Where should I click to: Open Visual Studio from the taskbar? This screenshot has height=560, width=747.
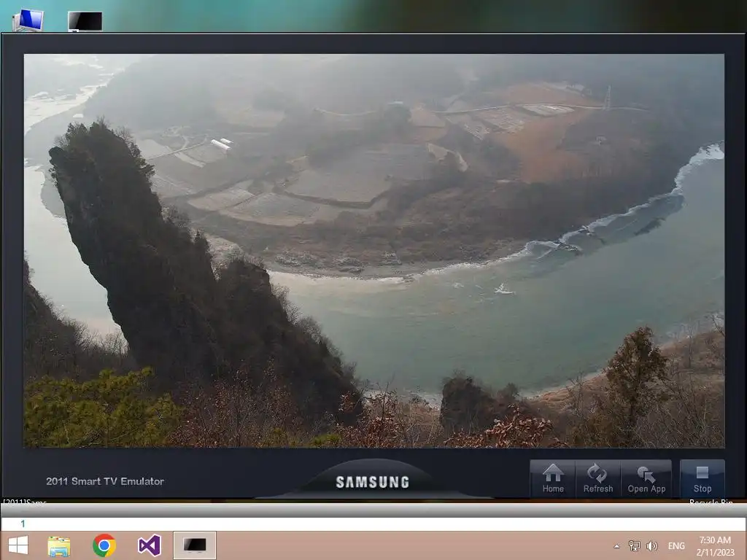(x=149, y=545)
